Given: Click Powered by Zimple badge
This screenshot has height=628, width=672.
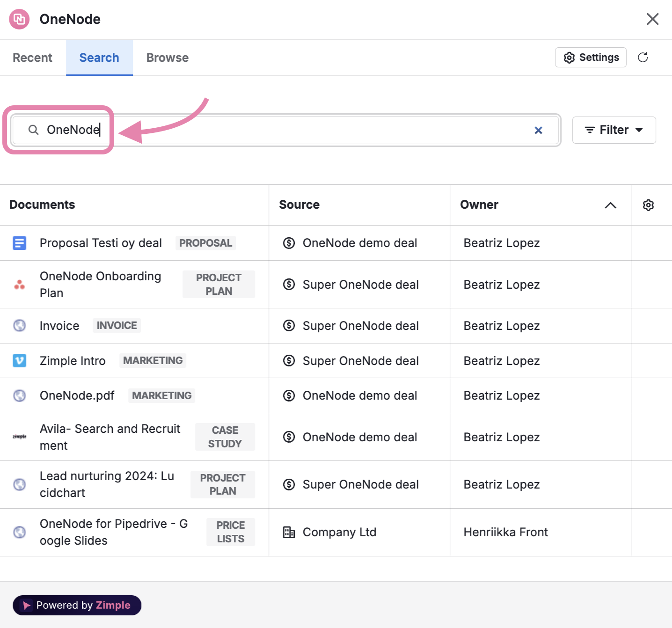Looking at the screenshot, I should (x=77, y=605).
